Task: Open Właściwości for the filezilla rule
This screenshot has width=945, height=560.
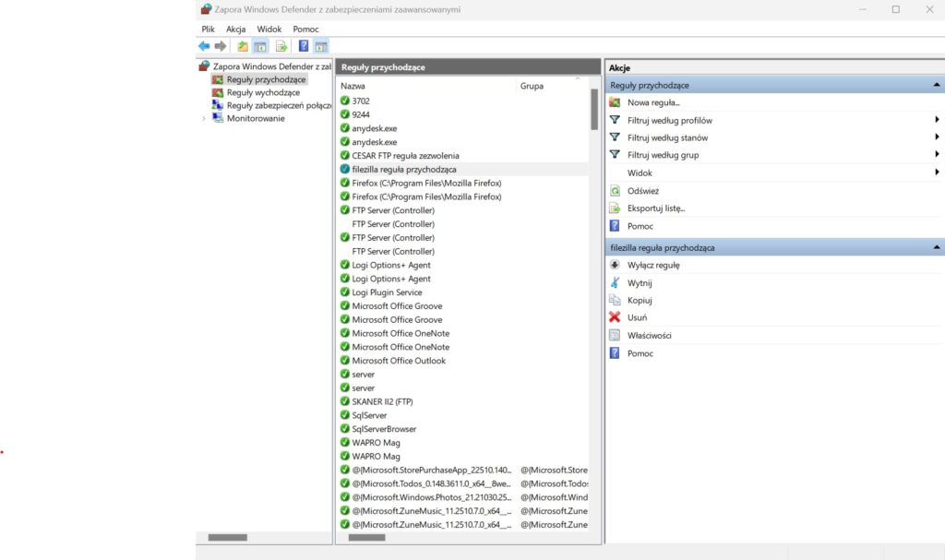Action: [x=649, y=336]
